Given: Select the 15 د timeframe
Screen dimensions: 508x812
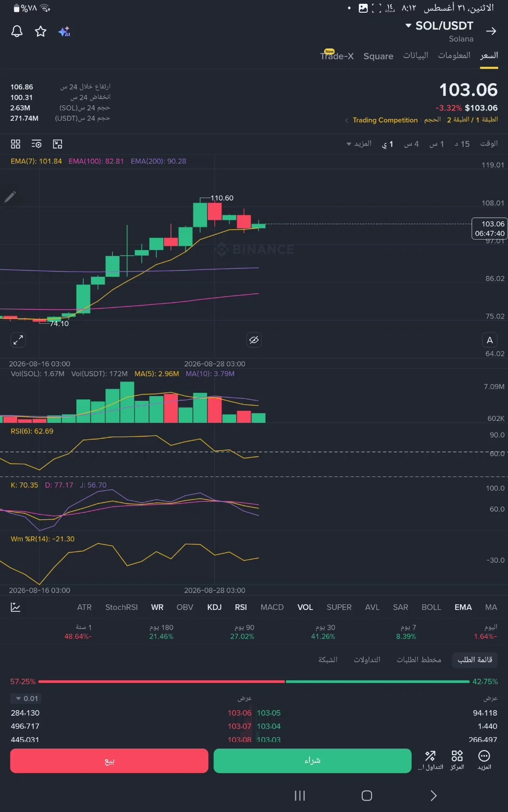Looking at the screenshot, I should tap(462, 144).
